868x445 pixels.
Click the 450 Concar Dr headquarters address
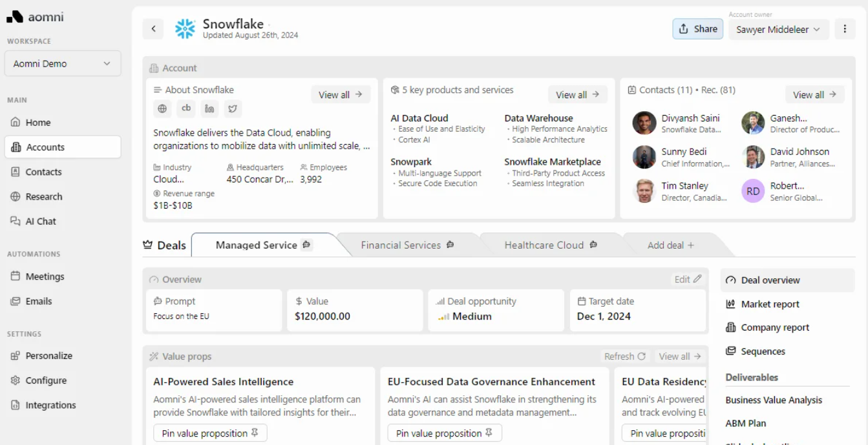click(260, 179)
